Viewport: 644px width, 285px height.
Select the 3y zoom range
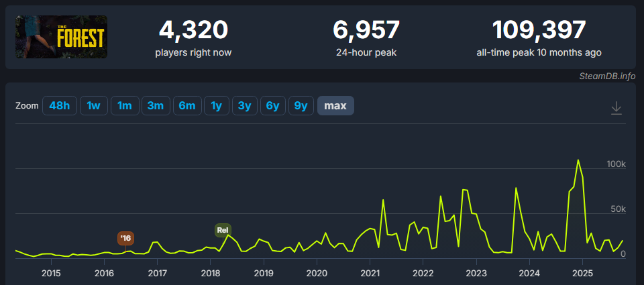point(244,106)
